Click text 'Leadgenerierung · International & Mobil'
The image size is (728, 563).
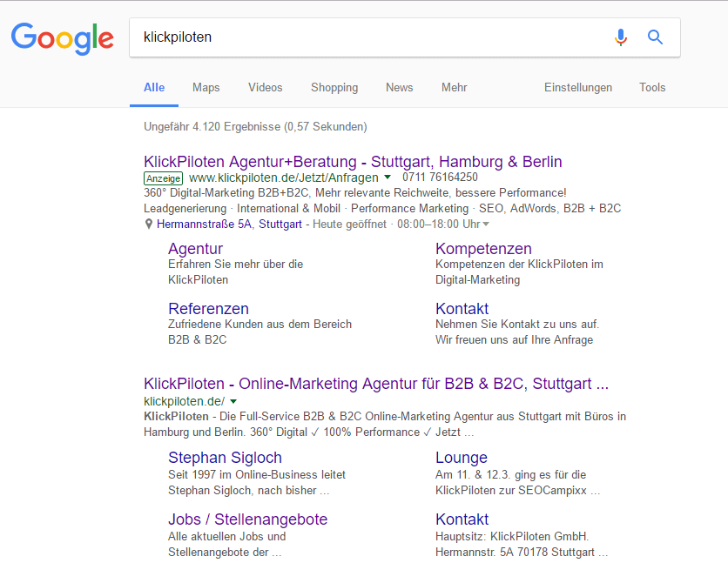242,208
